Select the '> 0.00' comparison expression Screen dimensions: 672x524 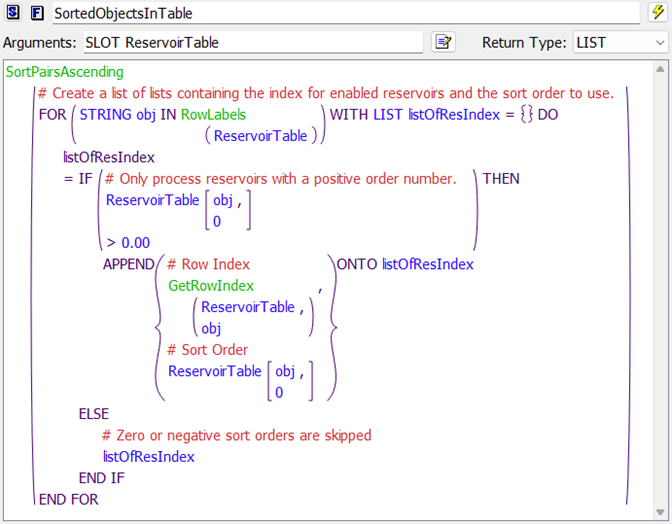[128, 242]
